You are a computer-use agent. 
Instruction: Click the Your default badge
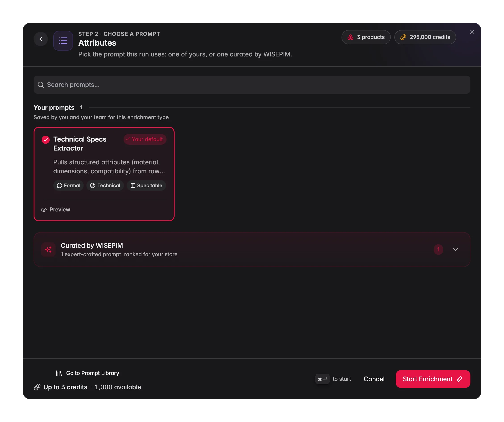tap(145, 139)
